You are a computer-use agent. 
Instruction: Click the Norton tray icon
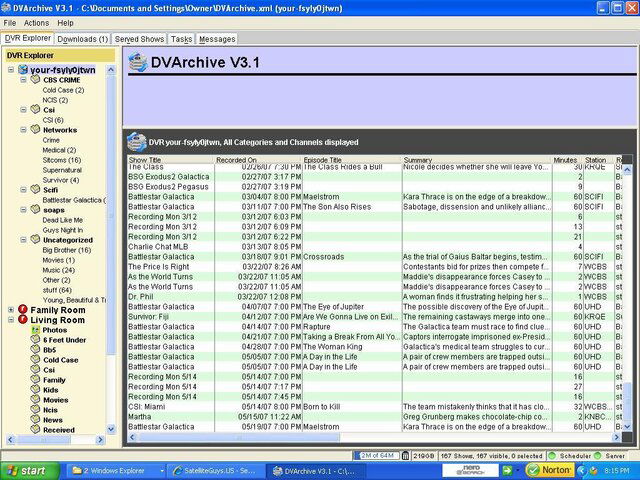point(550,470)
